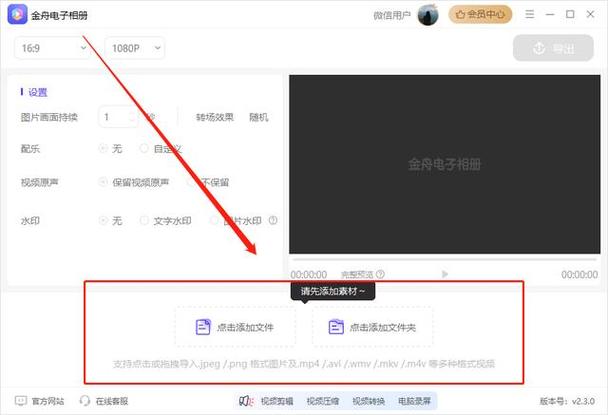Select 保留视频原声 radio button
608x415 pixels.
pyautogui.click(x=103, y=182)
